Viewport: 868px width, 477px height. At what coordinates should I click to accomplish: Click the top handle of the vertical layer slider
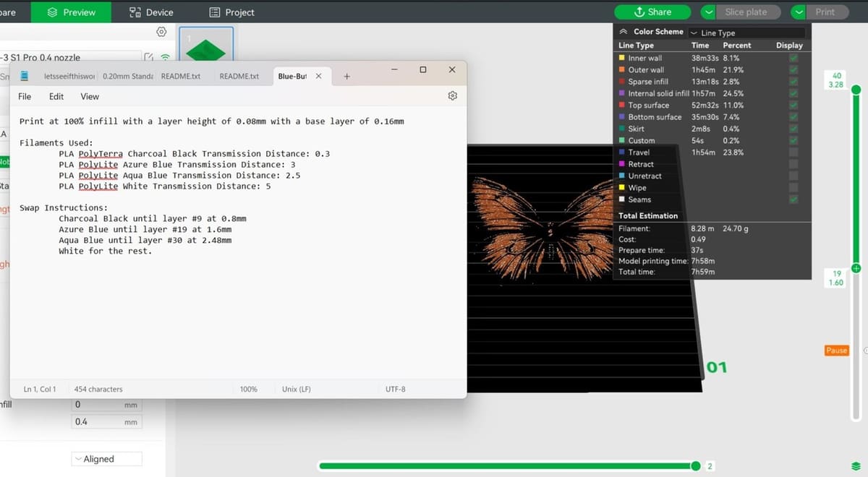pos(856,90)
